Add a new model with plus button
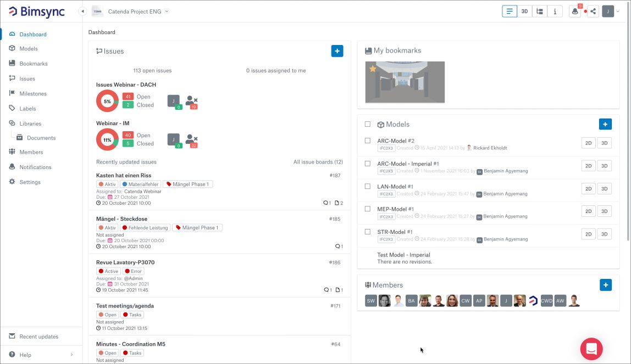The height and width of the screenshot is (364, 631). click(x=605, y=124)
